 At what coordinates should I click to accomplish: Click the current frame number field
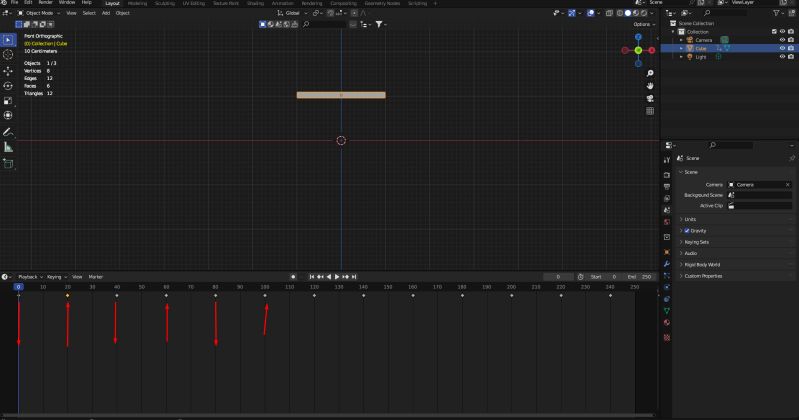[x=558, y=277]
